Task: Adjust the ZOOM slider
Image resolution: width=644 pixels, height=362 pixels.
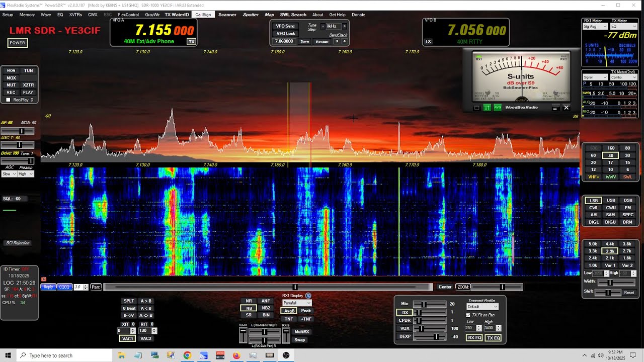Action: pos(498,287)
